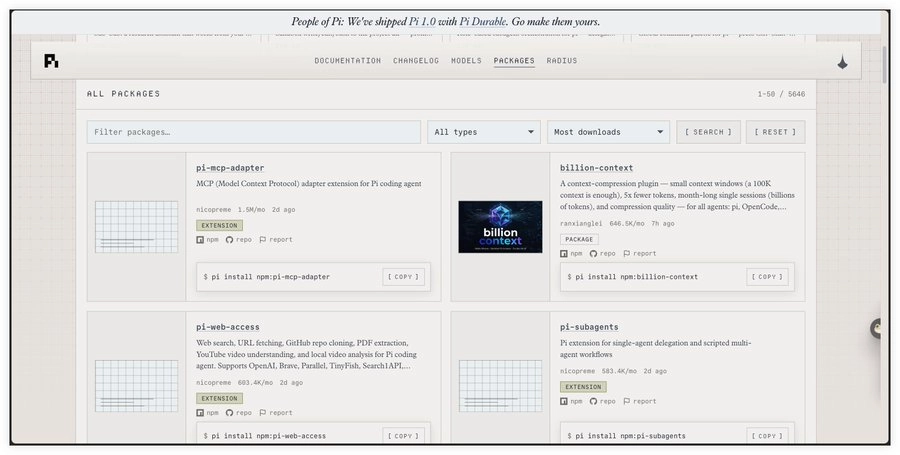Click the billion context thumbnail image

pos(500,227)
